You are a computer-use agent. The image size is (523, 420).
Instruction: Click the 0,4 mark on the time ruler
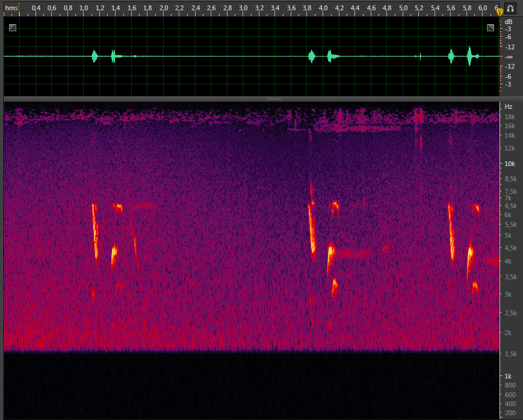pos(36,8)
